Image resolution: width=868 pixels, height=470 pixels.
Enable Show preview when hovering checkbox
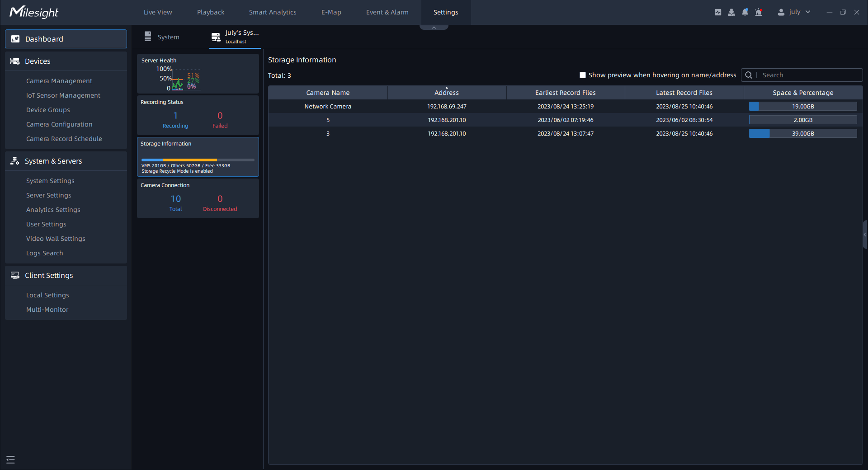point(583,75)
